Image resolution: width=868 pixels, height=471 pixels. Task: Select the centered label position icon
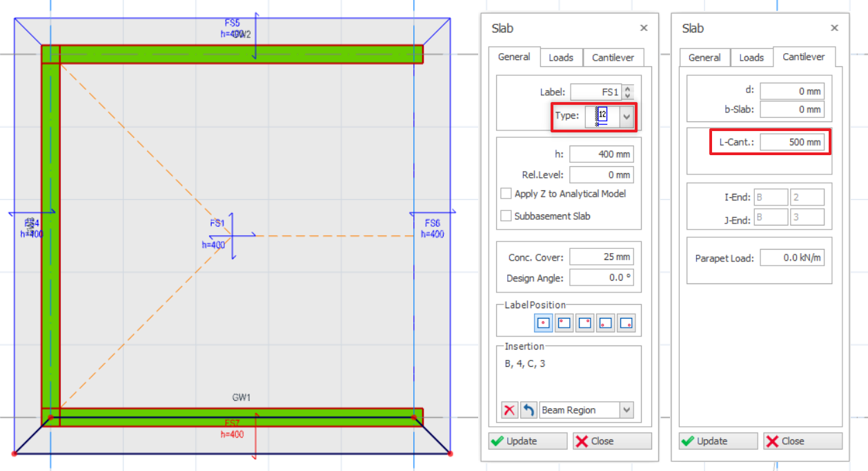pyautogui.click(x=544, y=323)
